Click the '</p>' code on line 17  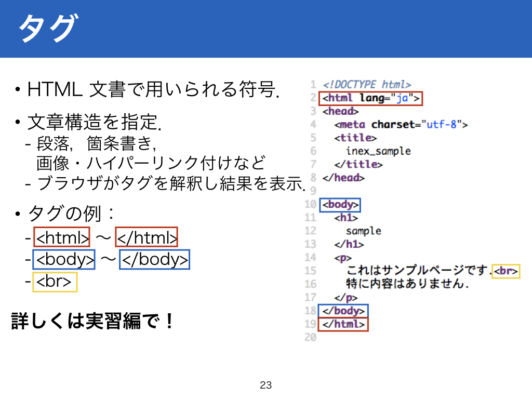click(x=346, y=298)
